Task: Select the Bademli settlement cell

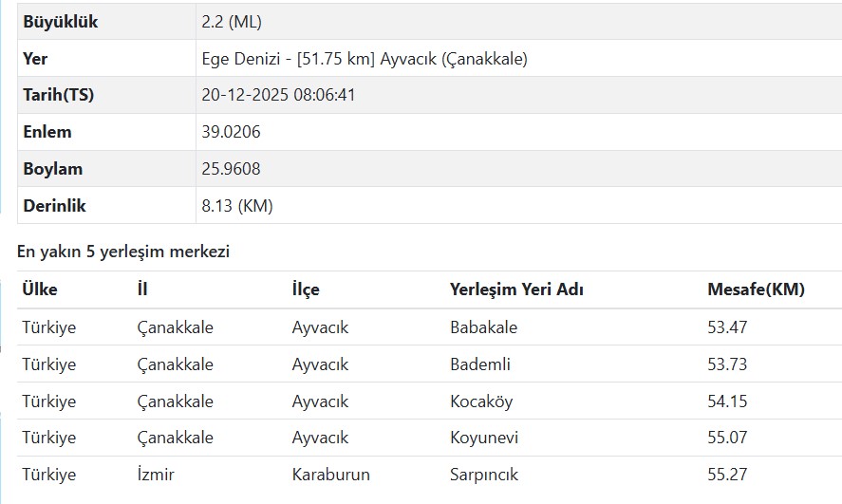Action: click(x=480, y=364)
